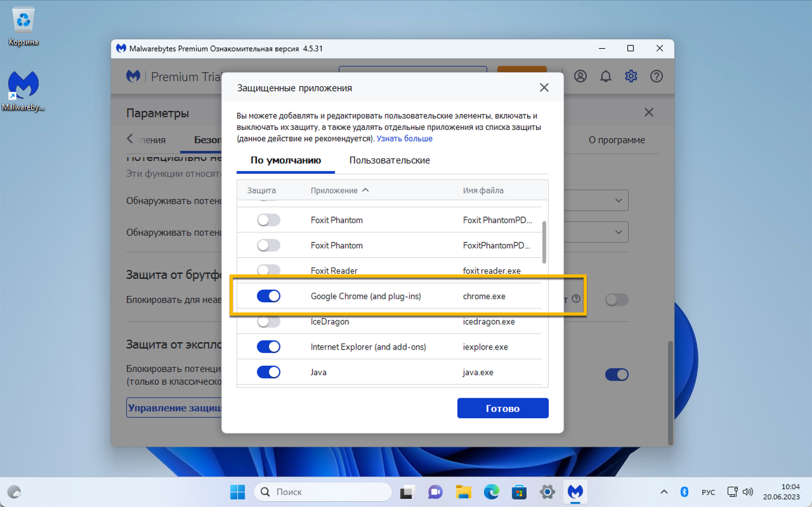Toggle the topmost Foxit Phantom protection switch

[269, 220]
